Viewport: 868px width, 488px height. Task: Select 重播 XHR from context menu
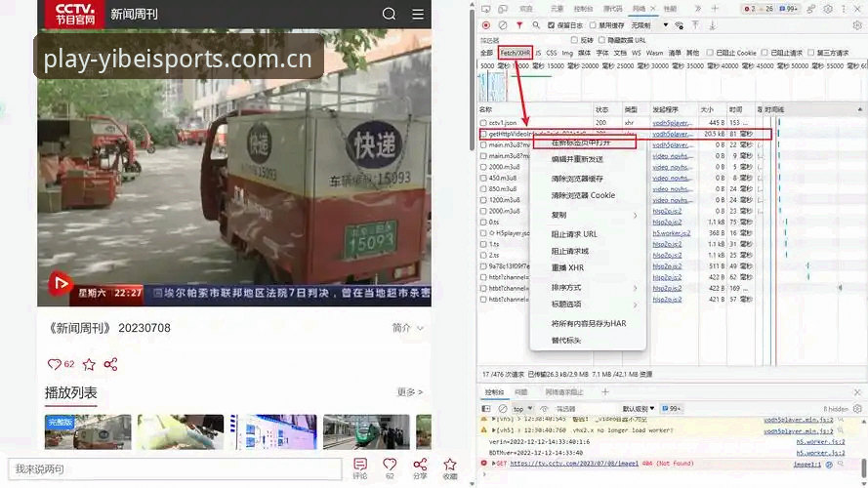click(567, 267)
